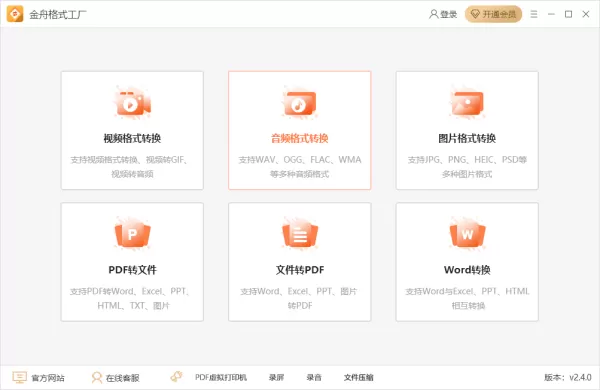600x390 pixels.
Task: Click the orange W icon for Word转换
Action: [467, 234]
